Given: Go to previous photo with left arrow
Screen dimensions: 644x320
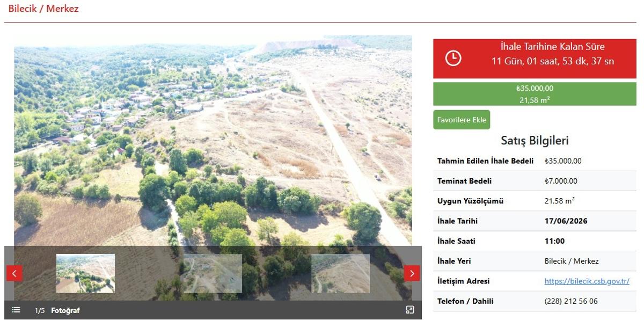Looking at the screenshot, I should click(14, 273).
